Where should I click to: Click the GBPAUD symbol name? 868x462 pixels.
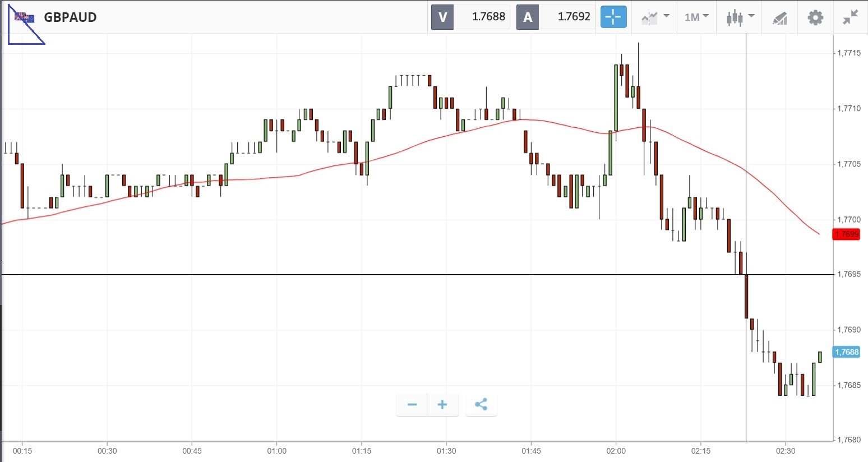[70, 17]
